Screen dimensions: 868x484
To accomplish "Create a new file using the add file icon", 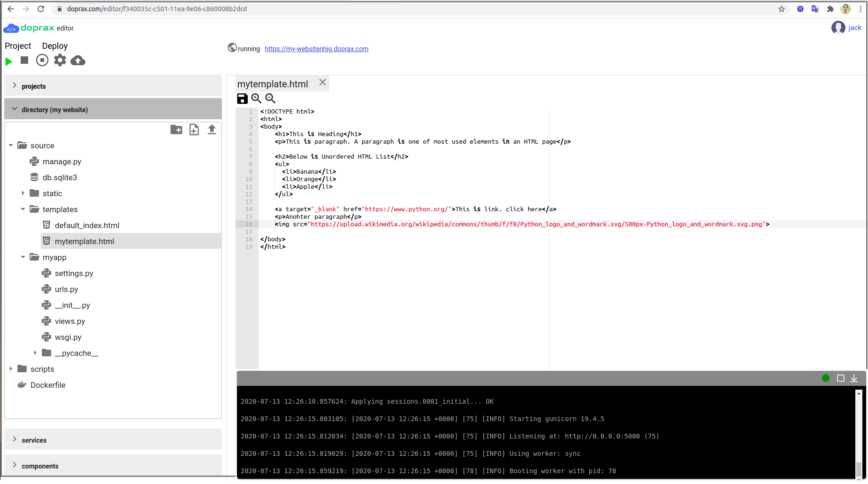I will point(194,130).
